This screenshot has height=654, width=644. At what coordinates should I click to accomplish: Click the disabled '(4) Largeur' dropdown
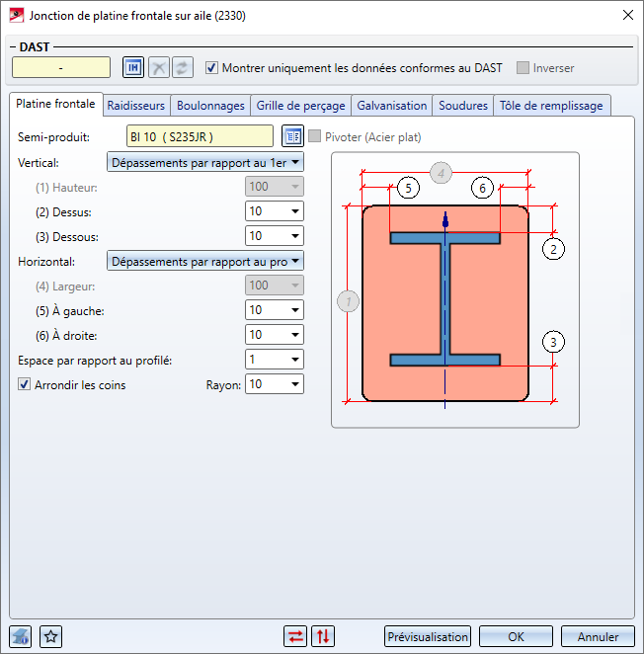click(275, 286)
